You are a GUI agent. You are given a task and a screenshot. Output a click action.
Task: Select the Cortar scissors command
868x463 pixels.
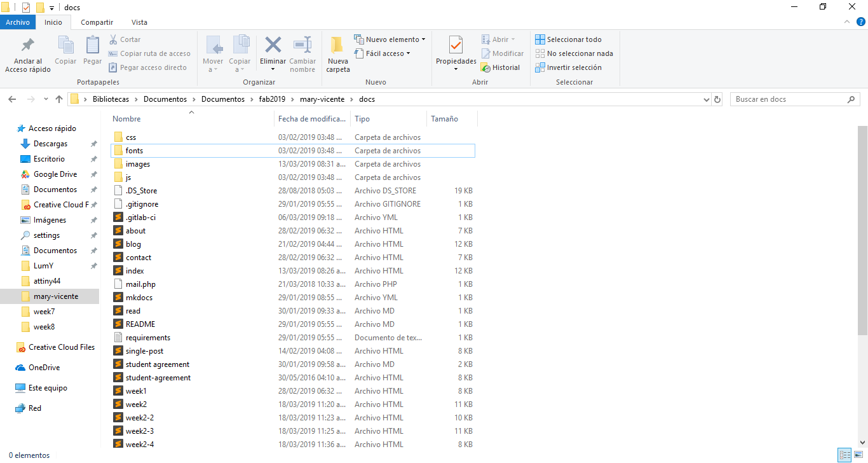point(125,39)
